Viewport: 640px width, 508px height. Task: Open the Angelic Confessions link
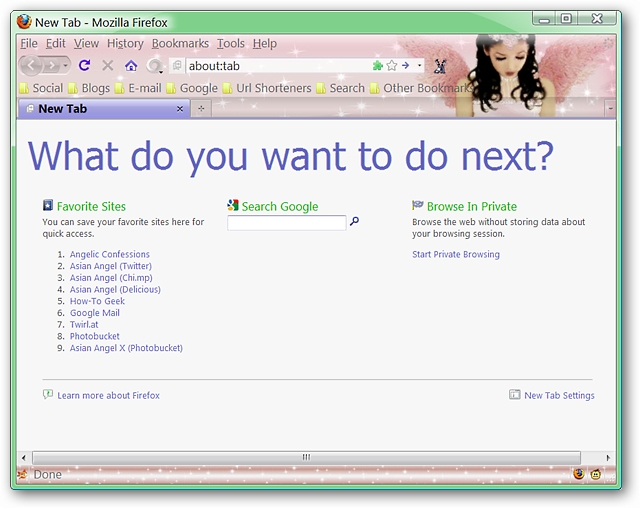click(x=110, y=254)
